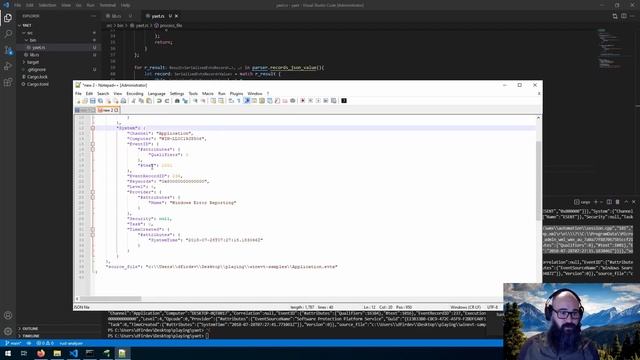
Task: Click Save icon in Notepad++ toolbar
Action: click(x=93, y=101)
